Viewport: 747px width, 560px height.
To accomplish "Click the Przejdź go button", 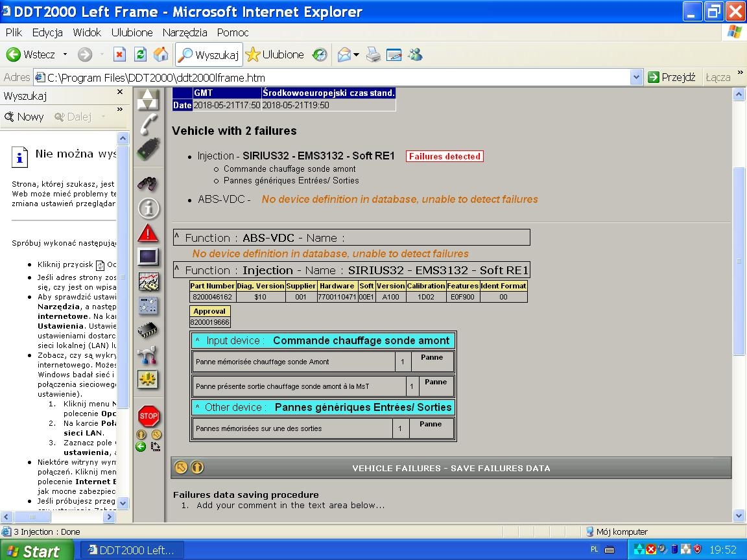I will coord(672,77).
